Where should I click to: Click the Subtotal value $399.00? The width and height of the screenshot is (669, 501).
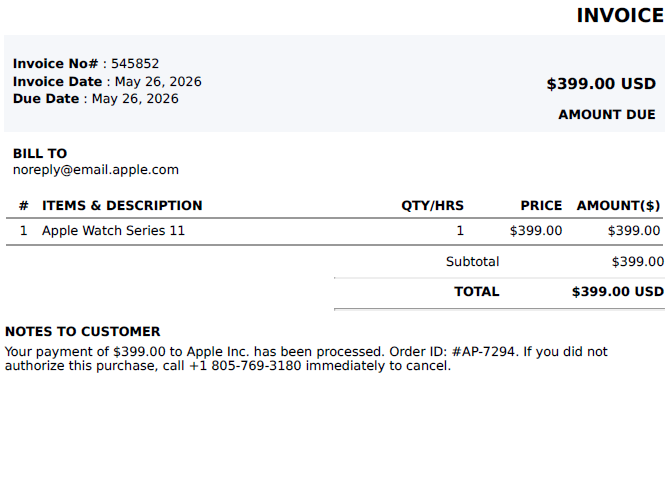(x=637, y=262)
